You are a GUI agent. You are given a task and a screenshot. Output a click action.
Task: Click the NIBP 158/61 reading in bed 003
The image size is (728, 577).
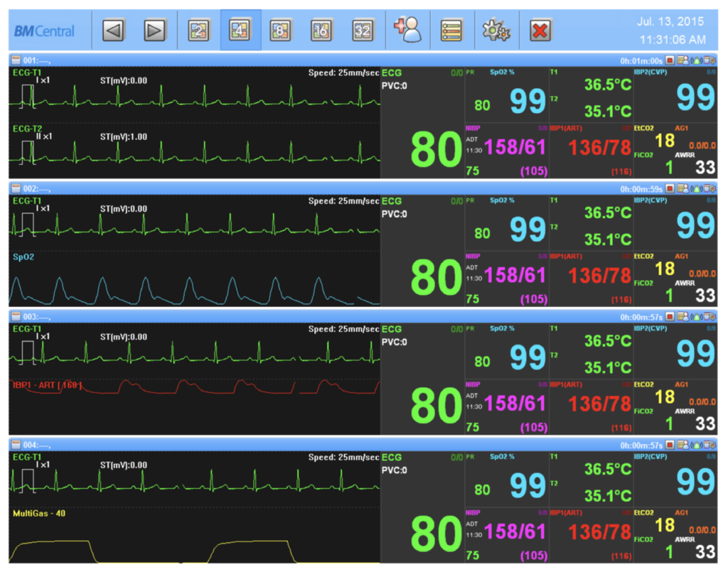[515, 404]
